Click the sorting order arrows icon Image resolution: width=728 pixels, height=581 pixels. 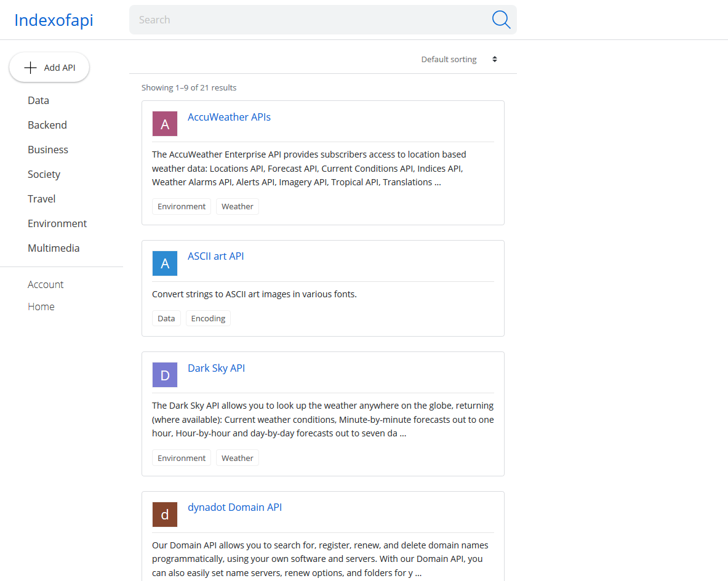(494, 59)
